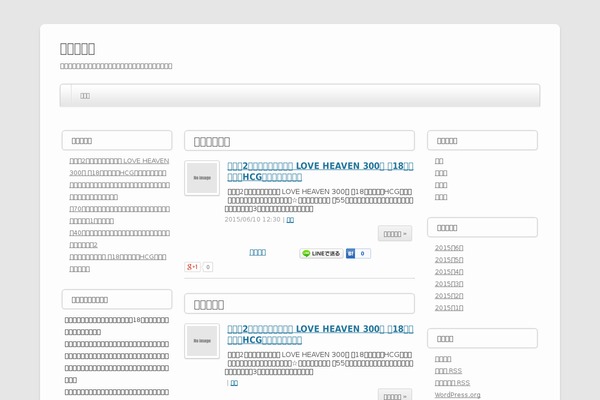Viewport: 600px width, 400px height.
Task: Open second LOVE HEAVEN 300 post title in main column
Action: [x=320, y=334]
